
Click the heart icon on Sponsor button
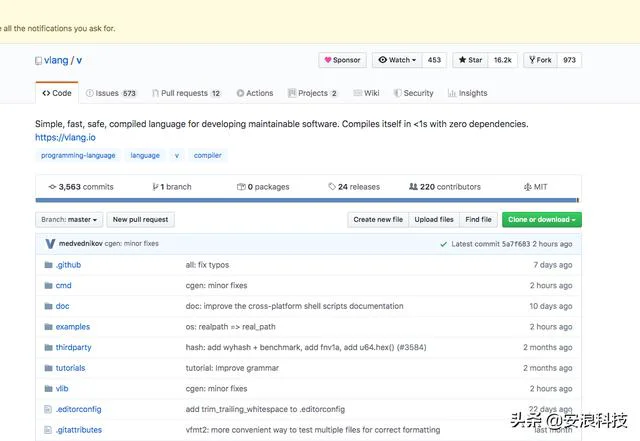click(x=327, y=60)
